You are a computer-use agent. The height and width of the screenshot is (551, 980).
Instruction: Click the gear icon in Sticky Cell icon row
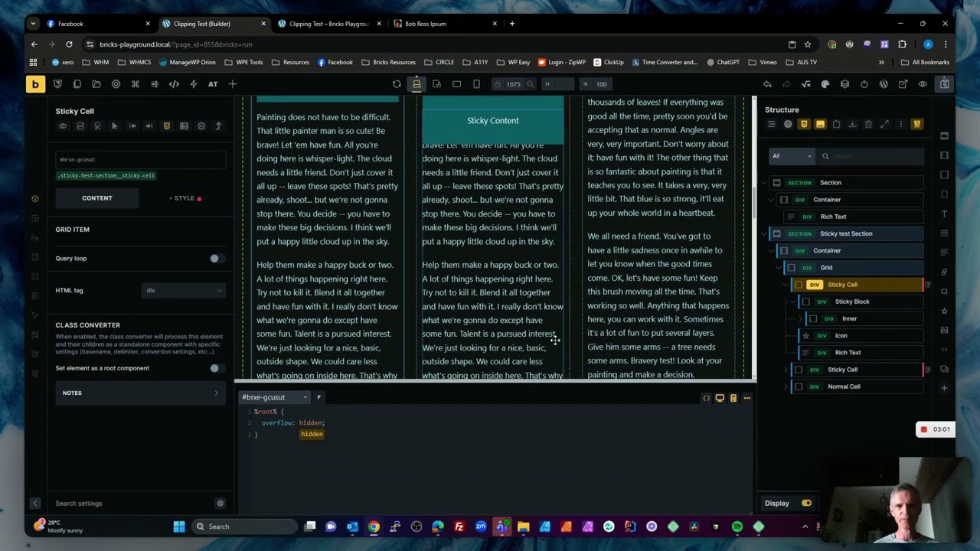click(x=201, y=126)
